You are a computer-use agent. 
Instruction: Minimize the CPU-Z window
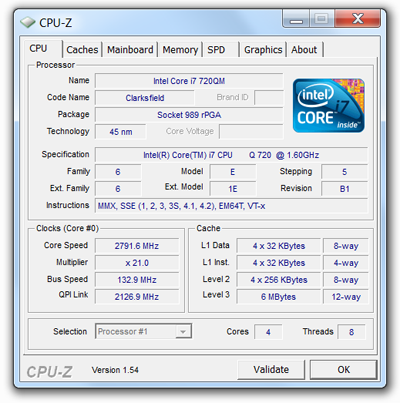(296, 19)
